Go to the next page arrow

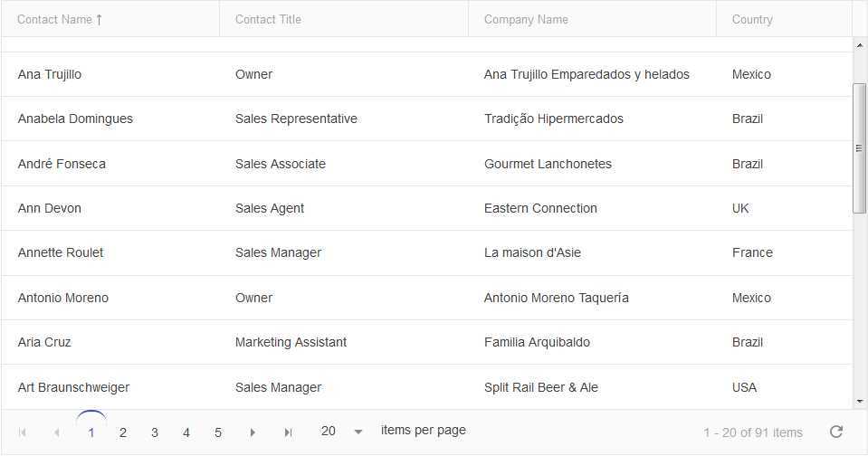point(253,432)
